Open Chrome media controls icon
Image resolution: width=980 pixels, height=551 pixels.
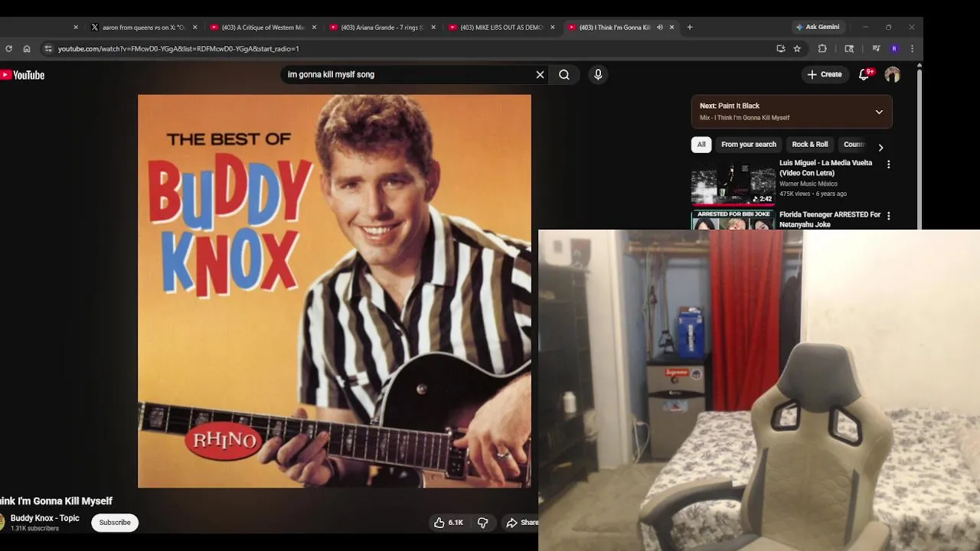pyautogui.click(x=876, y=48)
